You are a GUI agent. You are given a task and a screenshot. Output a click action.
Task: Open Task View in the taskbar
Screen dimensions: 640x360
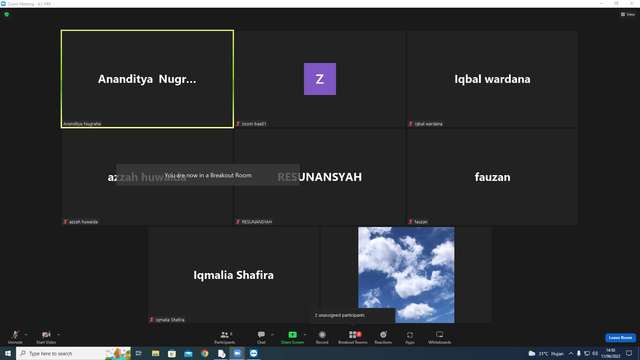point(139,353)
